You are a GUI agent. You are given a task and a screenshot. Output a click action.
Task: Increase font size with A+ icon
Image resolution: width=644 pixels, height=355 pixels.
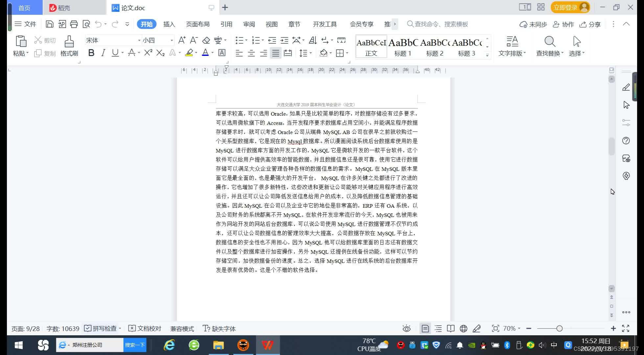pos(182,40)
